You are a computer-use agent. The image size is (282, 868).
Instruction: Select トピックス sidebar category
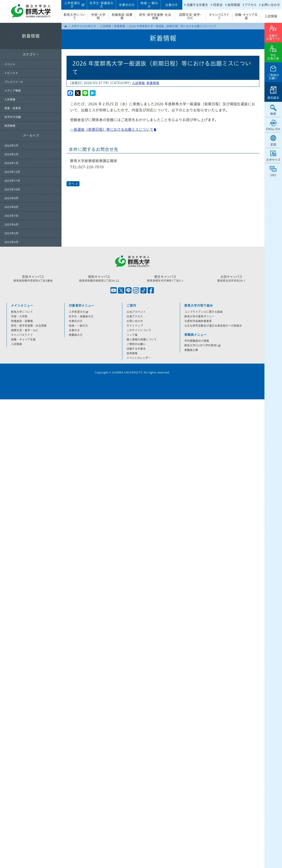pos(31,73)
